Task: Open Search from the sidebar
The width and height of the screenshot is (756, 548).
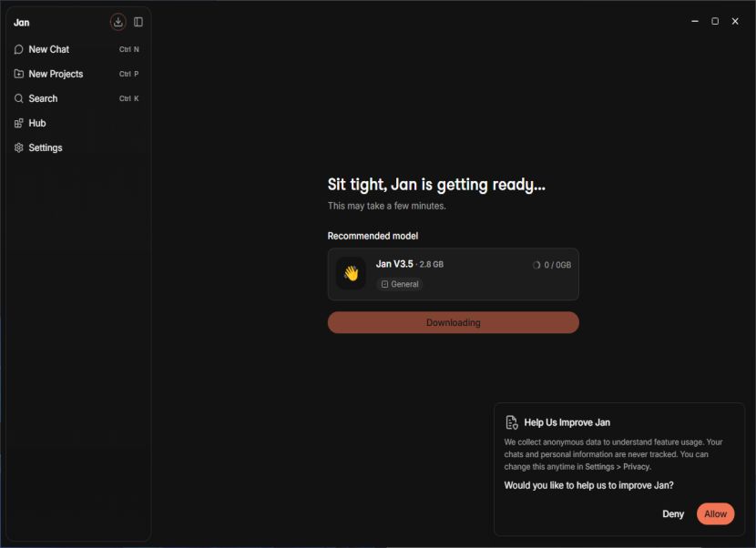Action: click(77, 98)
